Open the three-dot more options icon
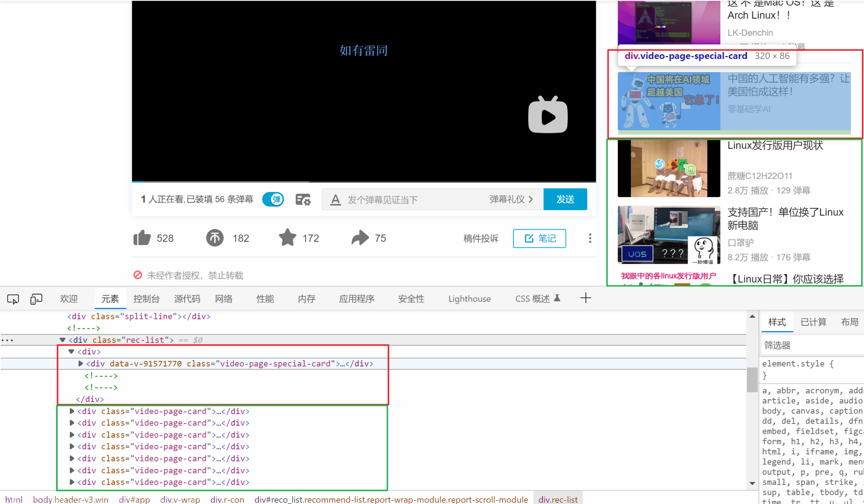The width and height of the screenshot is (864, 504). click(x=590, y=238)
